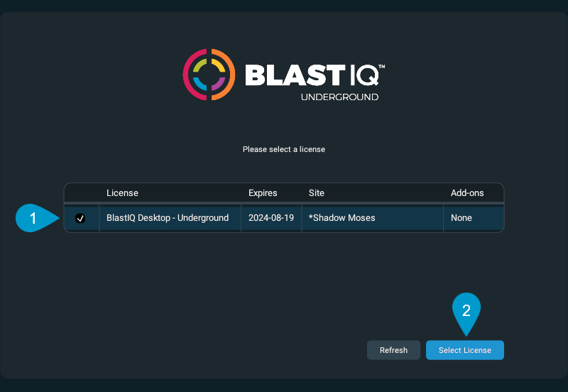
Task: Click the Site column header
Action: [316, 192]
